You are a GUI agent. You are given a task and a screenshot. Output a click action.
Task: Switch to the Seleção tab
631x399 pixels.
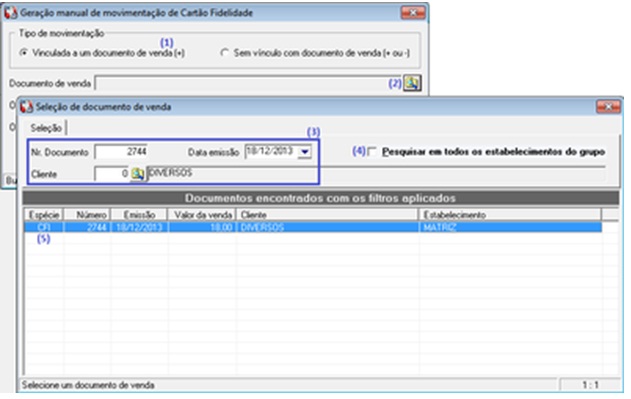coord(46,128)
